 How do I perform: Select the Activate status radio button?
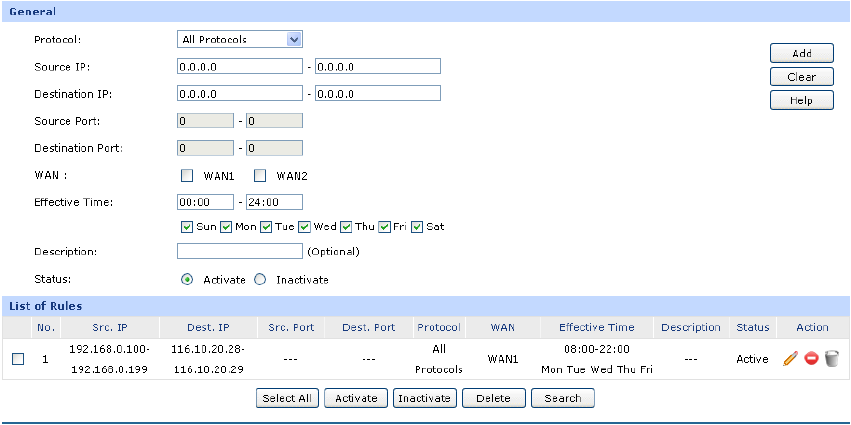coord(186,280)
